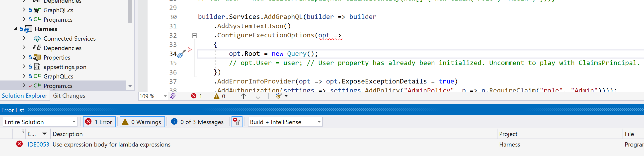Open the IDE0053 error code link
This screenshot has width=644, height=156.
[x=38, y=145]
